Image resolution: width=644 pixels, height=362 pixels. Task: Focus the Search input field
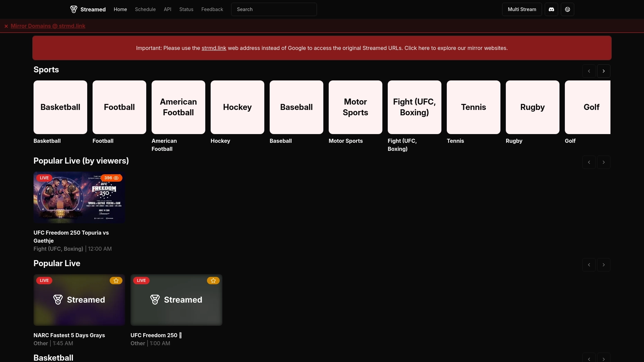(x=274, y=9)
